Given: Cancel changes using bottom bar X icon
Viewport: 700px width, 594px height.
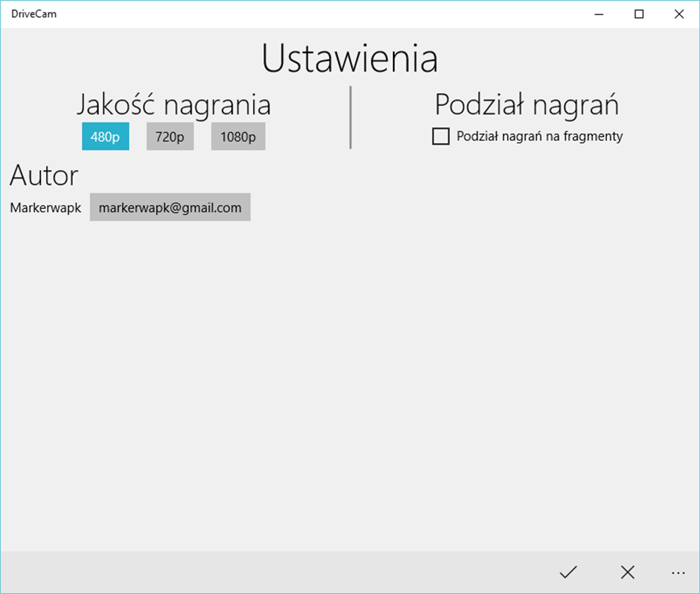Looking at the screenshot, I should (x=627, y=572).
